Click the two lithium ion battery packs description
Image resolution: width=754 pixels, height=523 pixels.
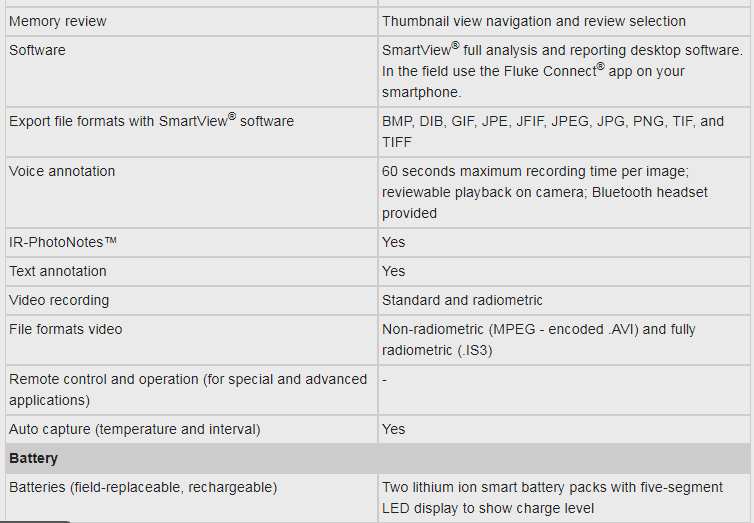[x=552, y=497]
